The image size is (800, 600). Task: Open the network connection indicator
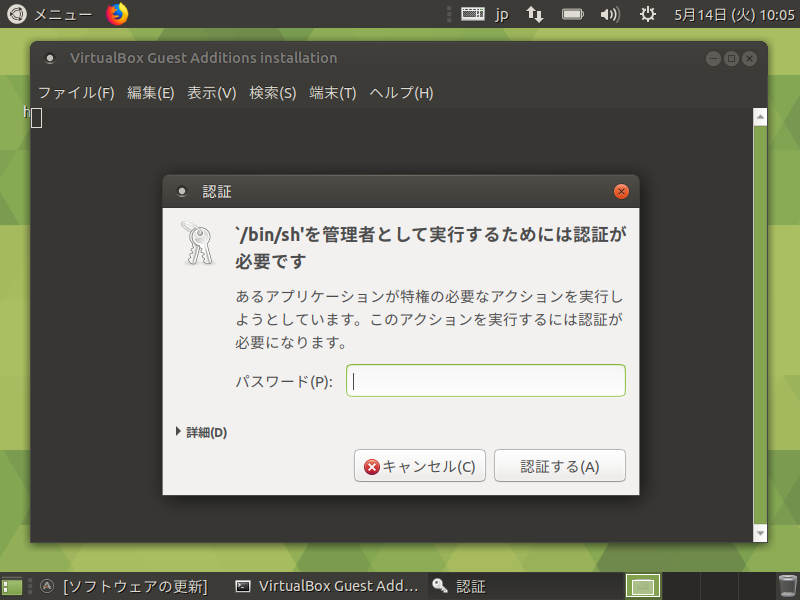(x=535, y=14)
